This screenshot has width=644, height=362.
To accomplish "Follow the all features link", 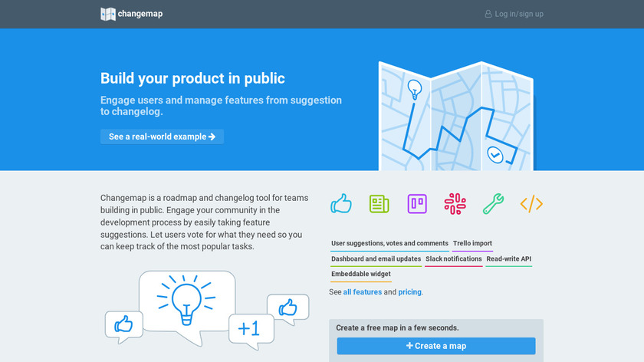I will click(x=362, y=292).
